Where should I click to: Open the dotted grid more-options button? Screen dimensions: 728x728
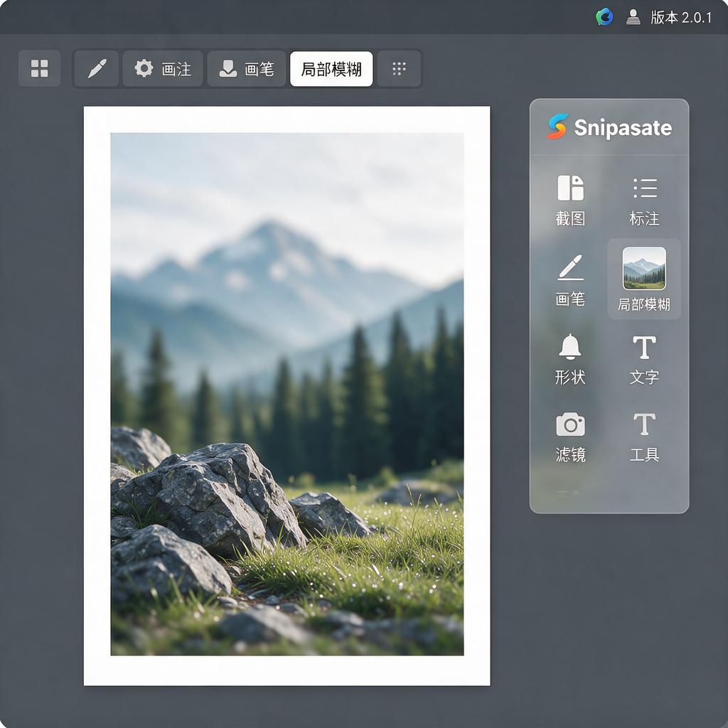(399, 69)
